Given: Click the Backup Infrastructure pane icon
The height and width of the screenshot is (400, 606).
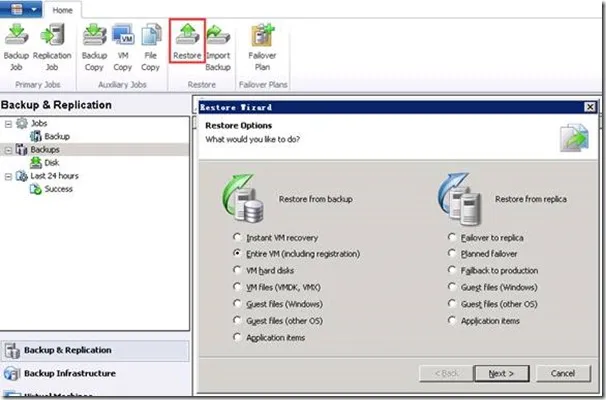Looking at the screenshot, I should pos(12,373).
